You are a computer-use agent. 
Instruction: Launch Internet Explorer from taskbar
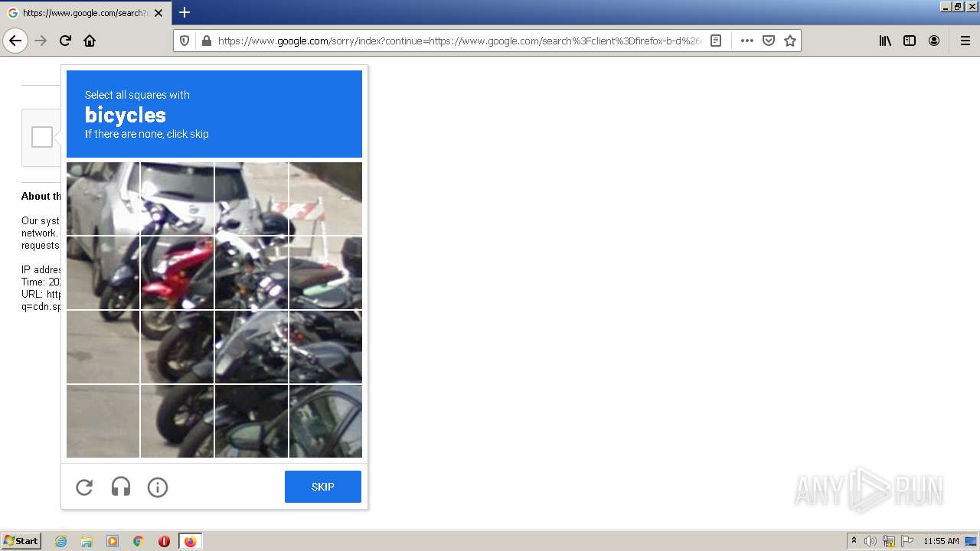click(61, 541)
